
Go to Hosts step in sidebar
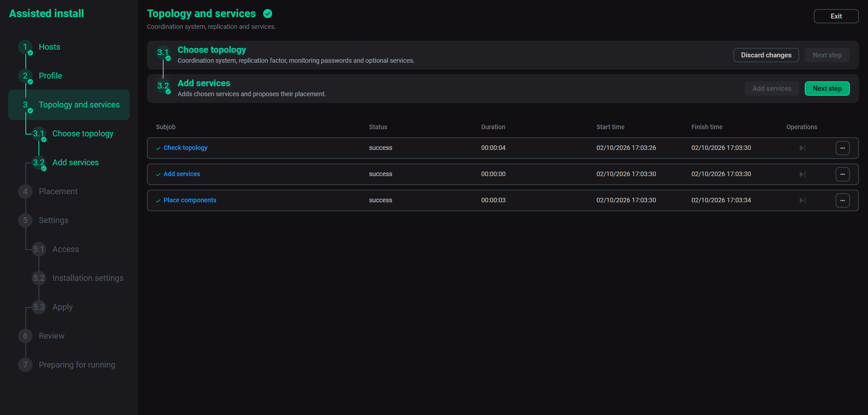click(49, 47)
